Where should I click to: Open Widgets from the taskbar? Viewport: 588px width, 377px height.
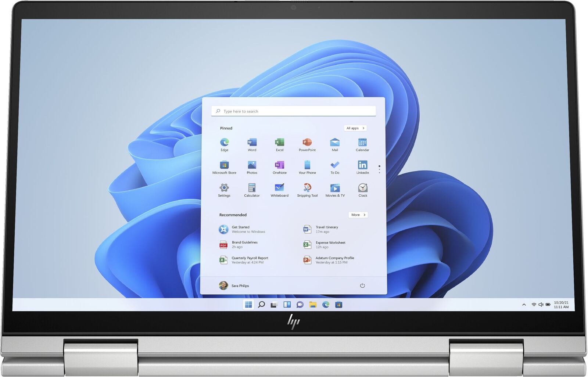point(287,305)
